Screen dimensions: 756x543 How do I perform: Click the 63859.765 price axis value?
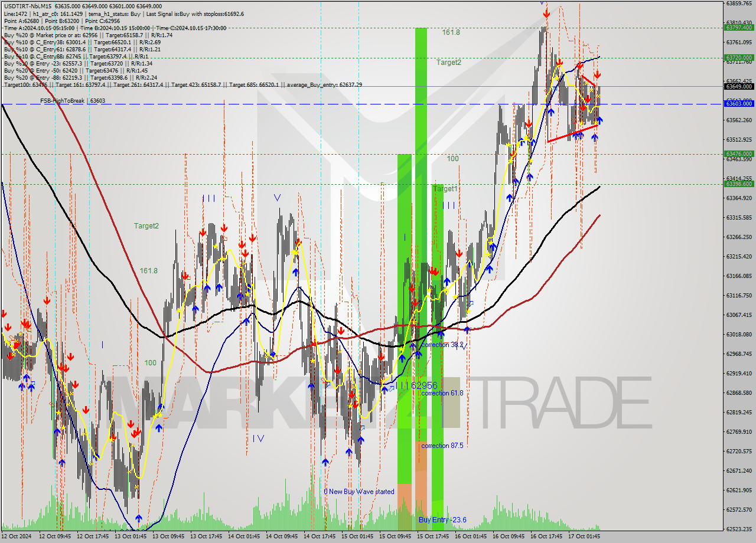pyautogui.click(x=738, y=3)
